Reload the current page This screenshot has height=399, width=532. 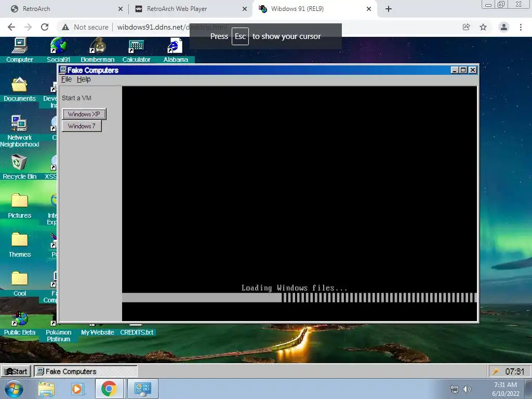pos(45,27)
